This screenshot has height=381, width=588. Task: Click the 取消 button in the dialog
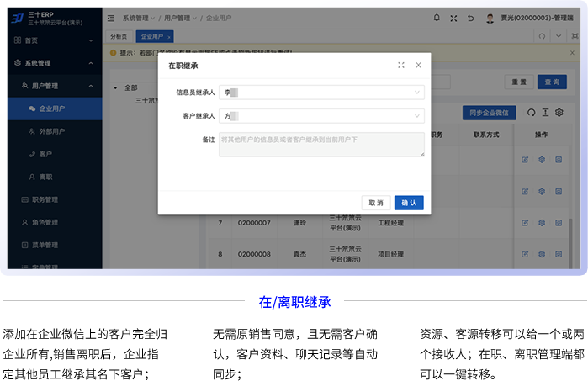click(x=375, y=203)
